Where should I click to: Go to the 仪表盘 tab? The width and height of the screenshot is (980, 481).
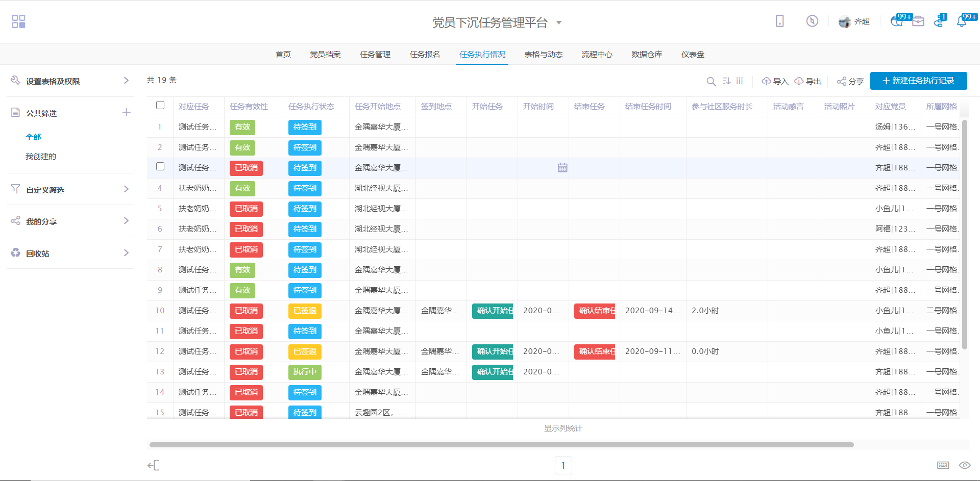pyautogui.click(x=692, y=55)
